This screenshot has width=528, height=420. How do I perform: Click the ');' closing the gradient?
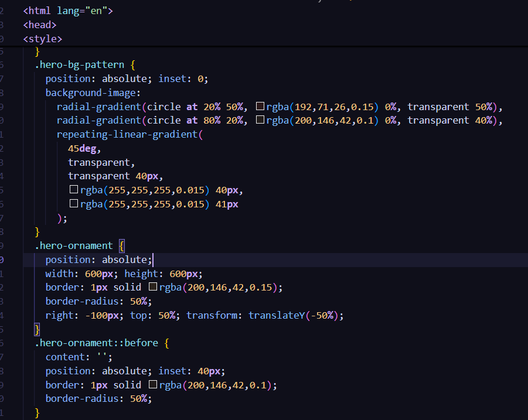[62, 218]
